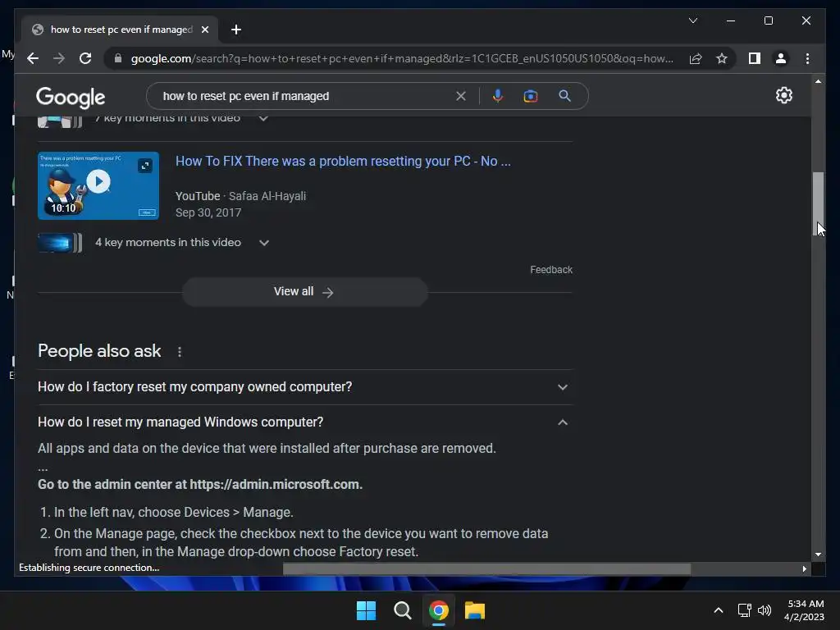Expand the video preview with the fullscreen icon
This screenshot has width=840, height=630.
[145, 166]
